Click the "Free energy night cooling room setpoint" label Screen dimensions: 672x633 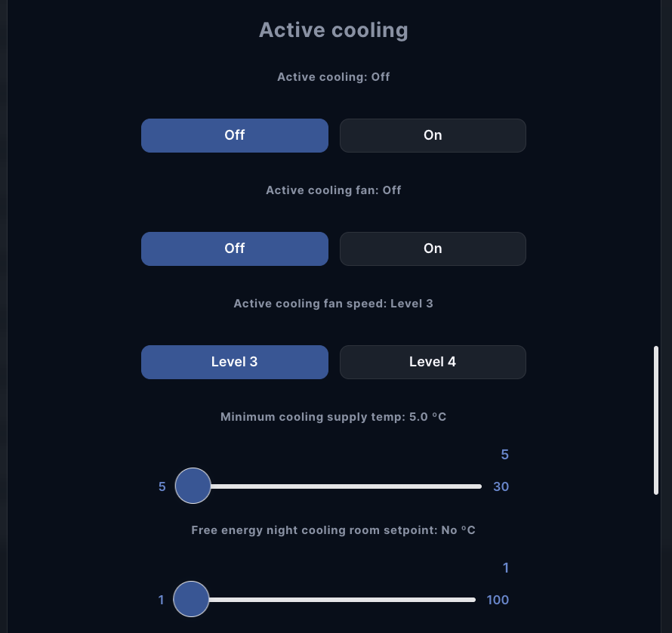tap(334, 530)
